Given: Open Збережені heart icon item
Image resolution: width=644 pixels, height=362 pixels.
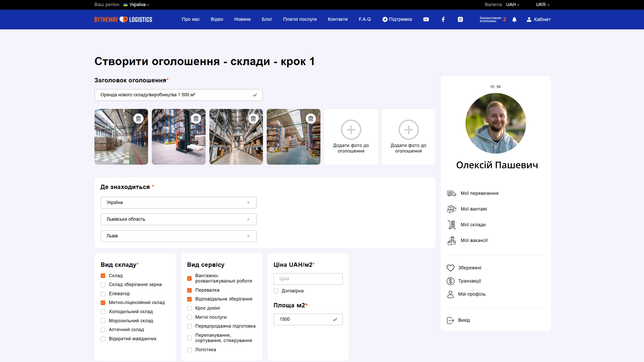Looking at the screenshot, I should (x=450, y=268).
